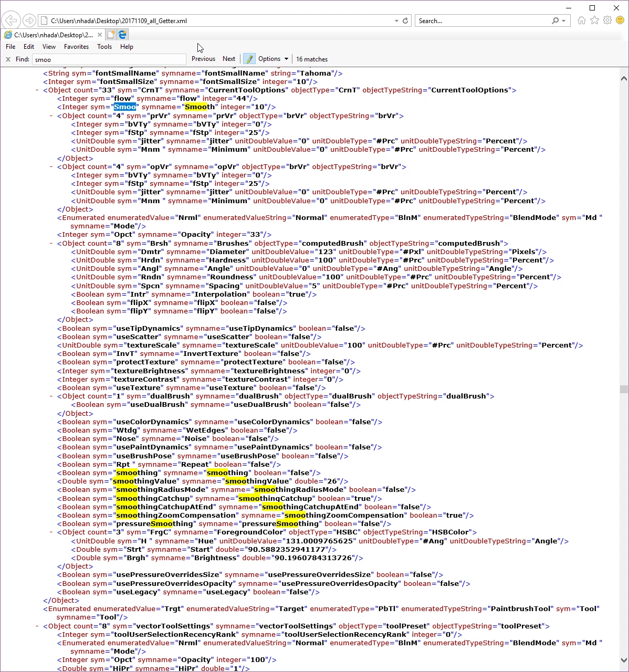Open the Edit menu
Viewport: 629px width, 672px height.
(x=29, y=47)
